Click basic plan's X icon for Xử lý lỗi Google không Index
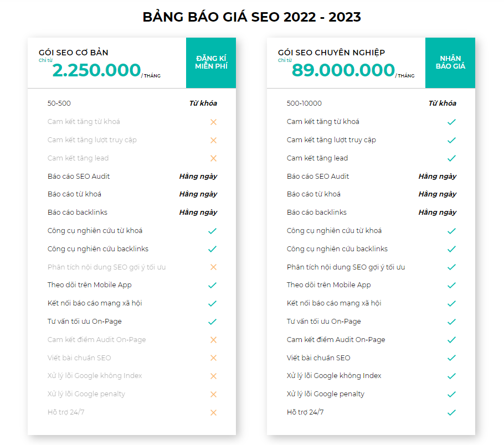The height and width of the screenshot is (445, 504). click(213, 376)
